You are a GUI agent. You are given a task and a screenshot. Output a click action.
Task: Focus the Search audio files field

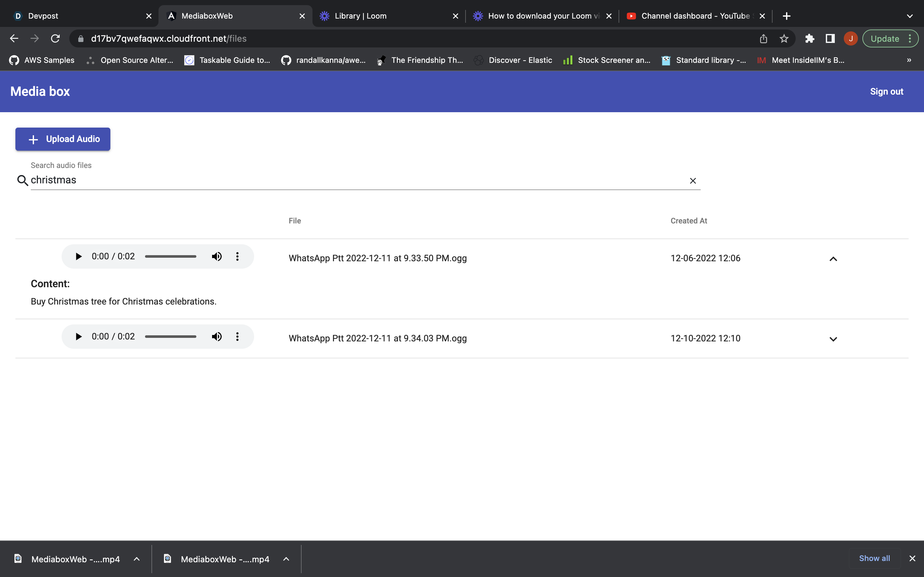coord(344,180)
